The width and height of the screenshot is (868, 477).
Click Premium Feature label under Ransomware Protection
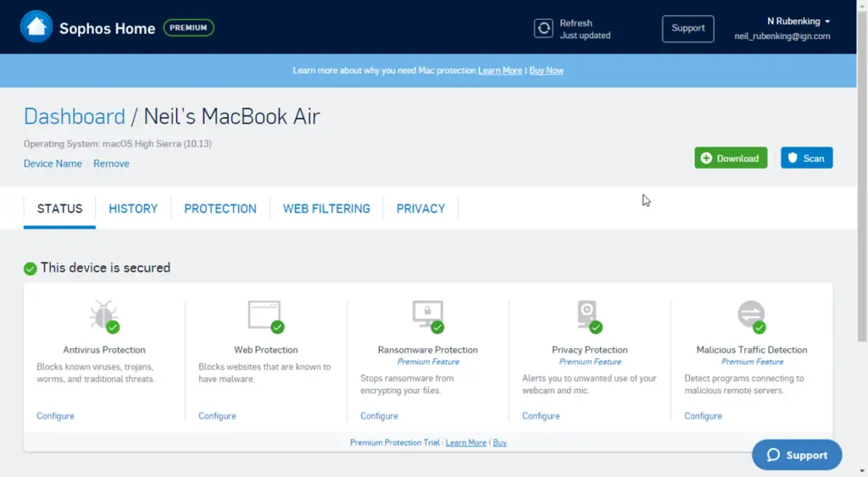tap(428, 362)
